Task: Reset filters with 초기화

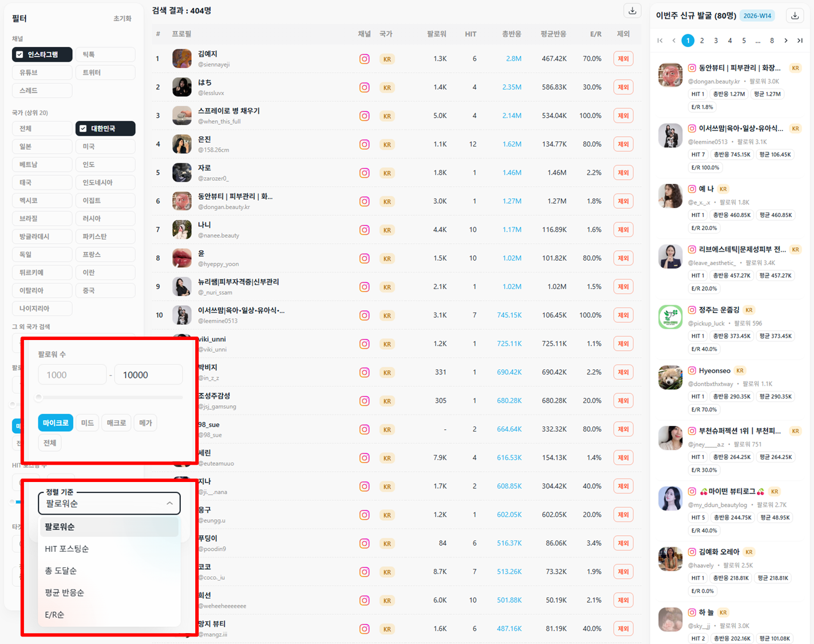Action: [122, 18]
